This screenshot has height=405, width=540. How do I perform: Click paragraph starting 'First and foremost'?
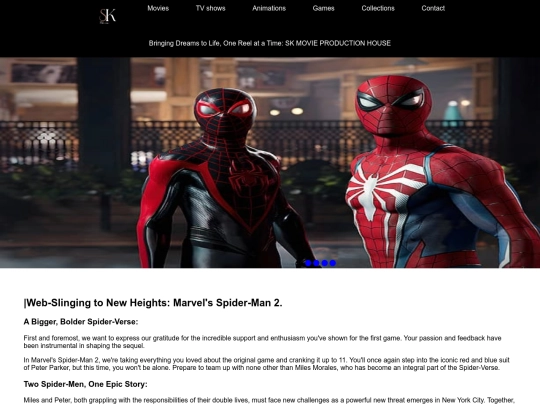262,342
